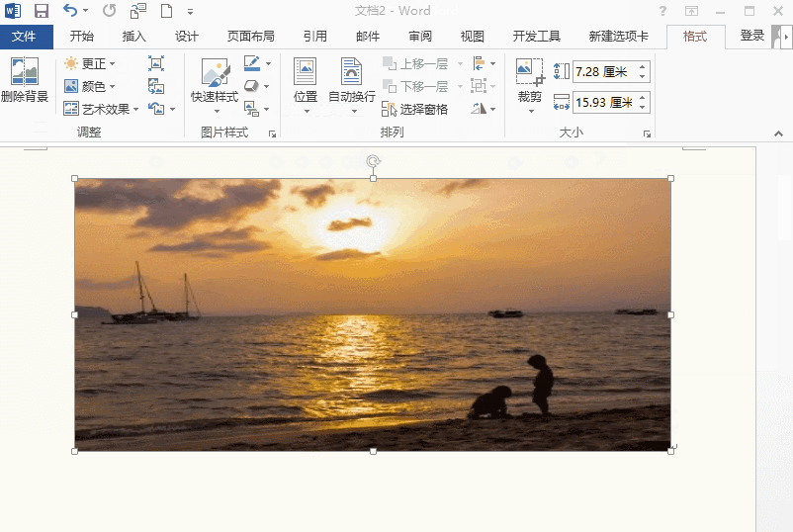This screenshot has width=793, height=532.
Task: Click the Compress Pictures icon
Action: click(156, 63)
